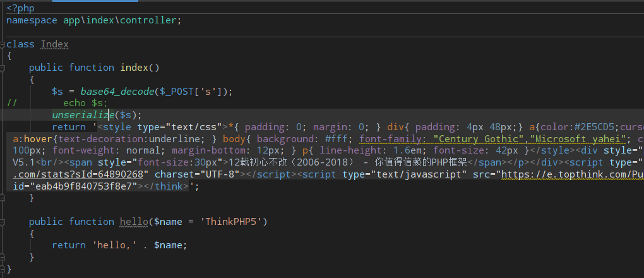Image resolution: width=644 pixels, height=278 pixels.
Task: Click the V5.1 version text
Action: pyautogui.click(x=24, y=162)
